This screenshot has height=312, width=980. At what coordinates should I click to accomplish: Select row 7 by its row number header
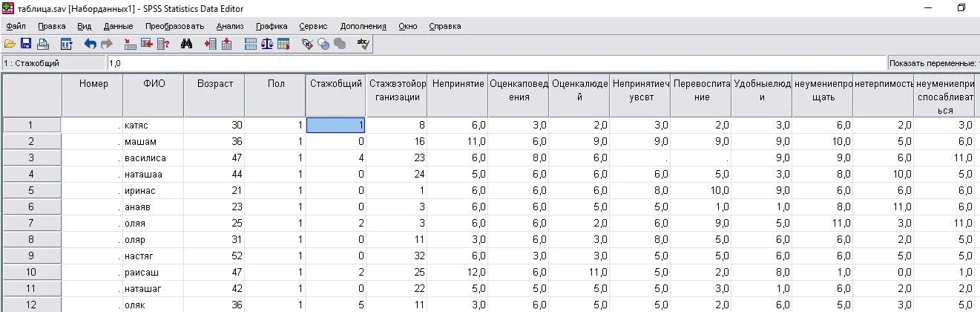32,223
